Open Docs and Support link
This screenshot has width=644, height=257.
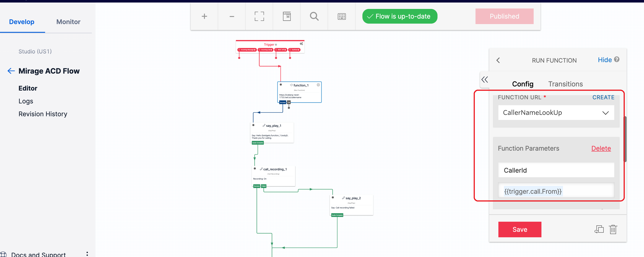[x=38, y=254]
